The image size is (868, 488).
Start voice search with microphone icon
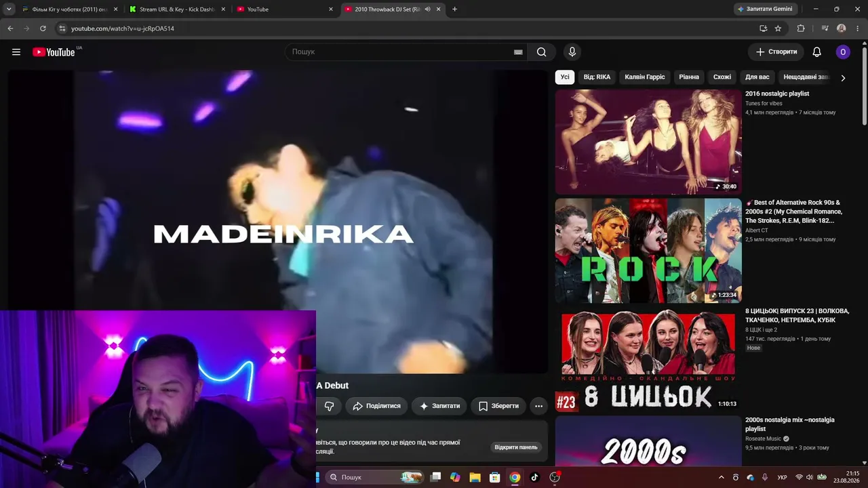click(x=572, y=52)
